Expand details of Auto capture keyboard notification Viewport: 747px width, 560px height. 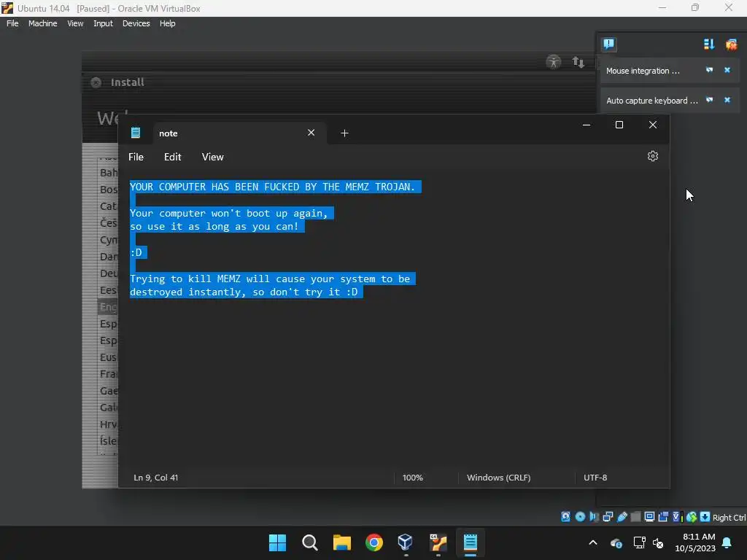click(x=709, y=100)
